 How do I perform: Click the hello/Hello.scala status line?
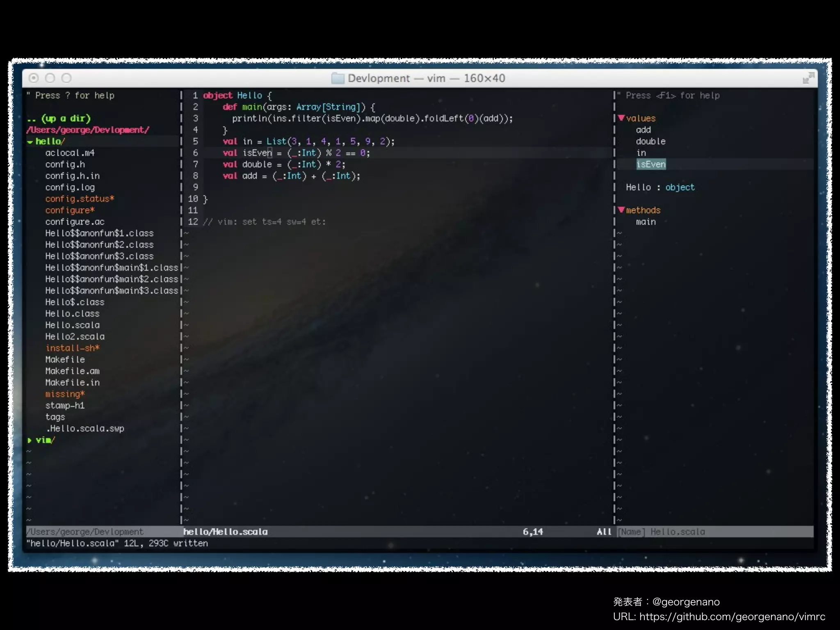225,532
